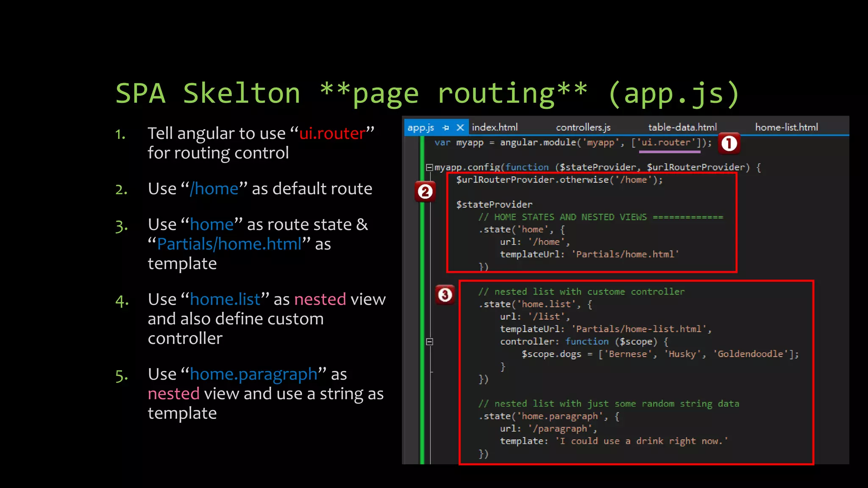This screenshot has width=868, height=488.
Task: Close the app.js editor tab
Action: [460, 128]
